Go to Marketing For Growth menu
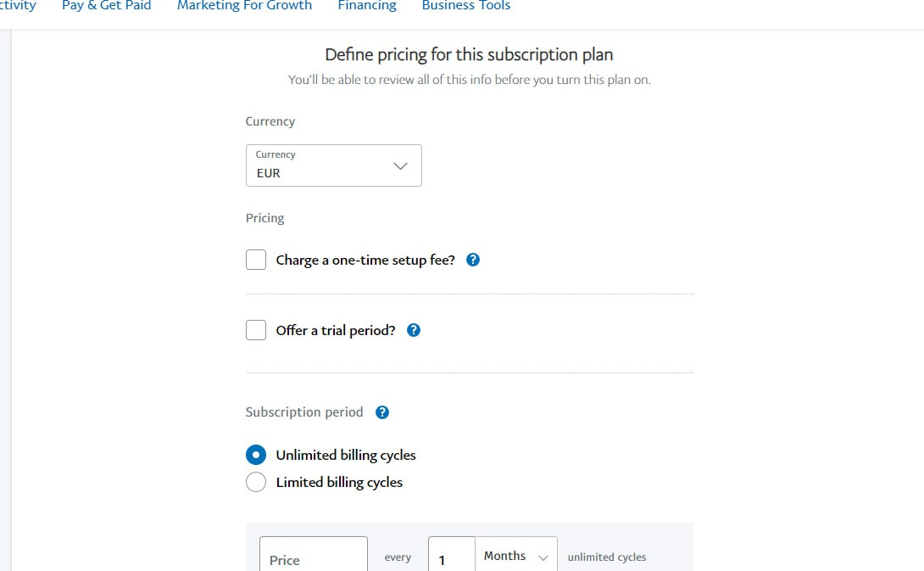The height and width of the screenshot is (571, 924). [244, 6]
